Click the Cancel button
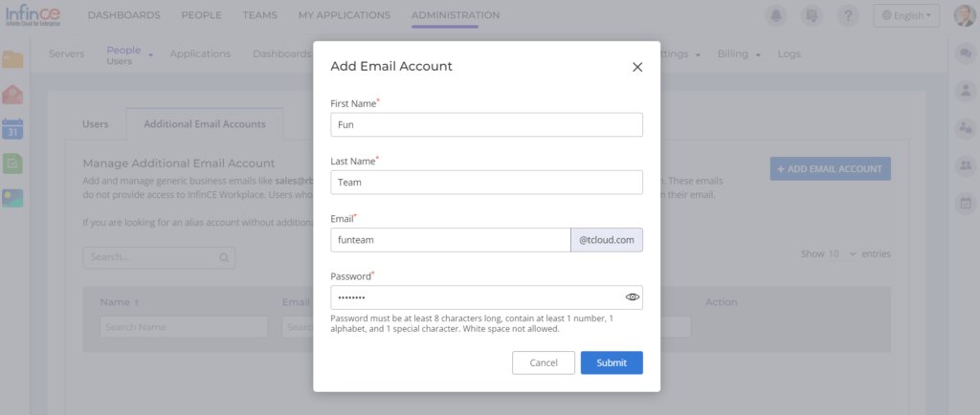The width and height of the screenshot is (980, 415). pyautogui.click(x=544, y=362)
